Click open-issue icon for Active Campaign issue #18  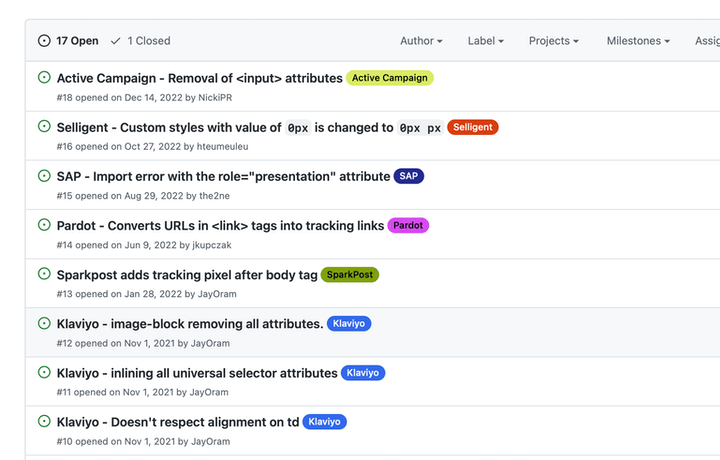coord(44,77)
